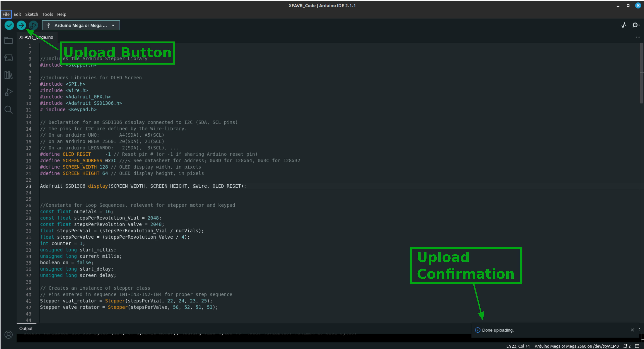Image resolution: width=644 pixels, height=349 pixels.
Task: Click the 'unsigned long start_millis;' line
Action: click(78, 250)
